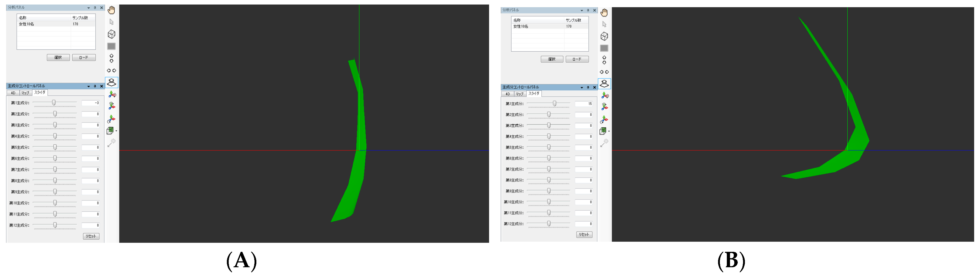Screen dimensions: 980x280
Task: Pin the 主成分コントロールパネル in screenshot B
Action: (588, 87)
